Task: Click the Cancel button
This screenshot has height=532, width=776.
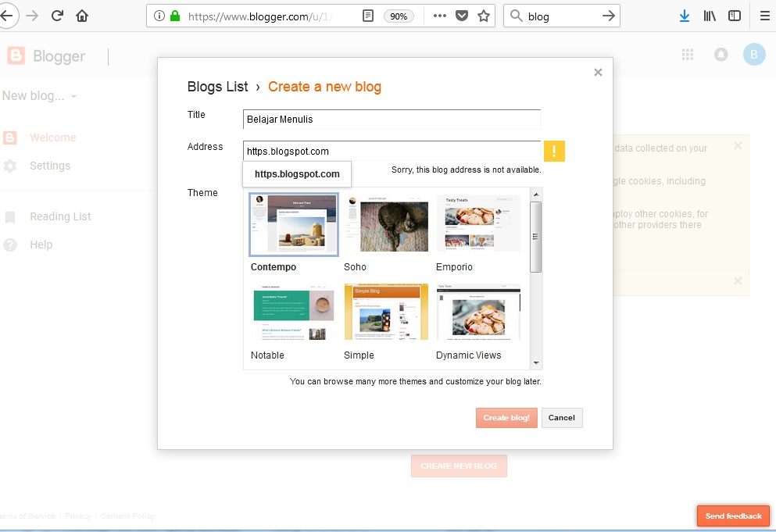Action: [562, 418]
